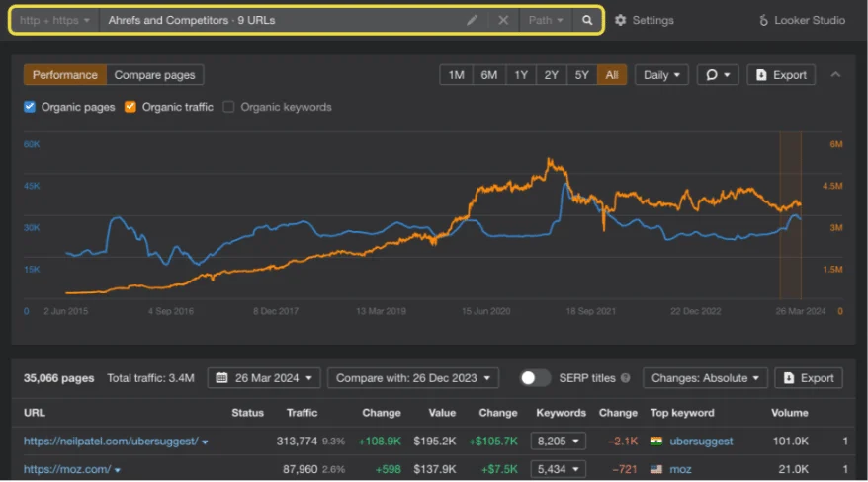Click the pencil edit icon in search bar
Viewport: 868px width, 482px height.
[x=472, y=20]
